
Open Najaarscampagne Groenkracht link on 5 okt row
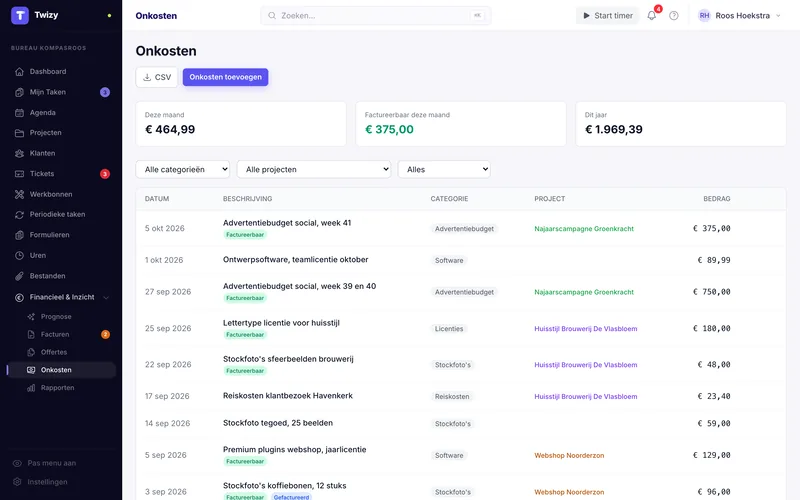(584, 229)
